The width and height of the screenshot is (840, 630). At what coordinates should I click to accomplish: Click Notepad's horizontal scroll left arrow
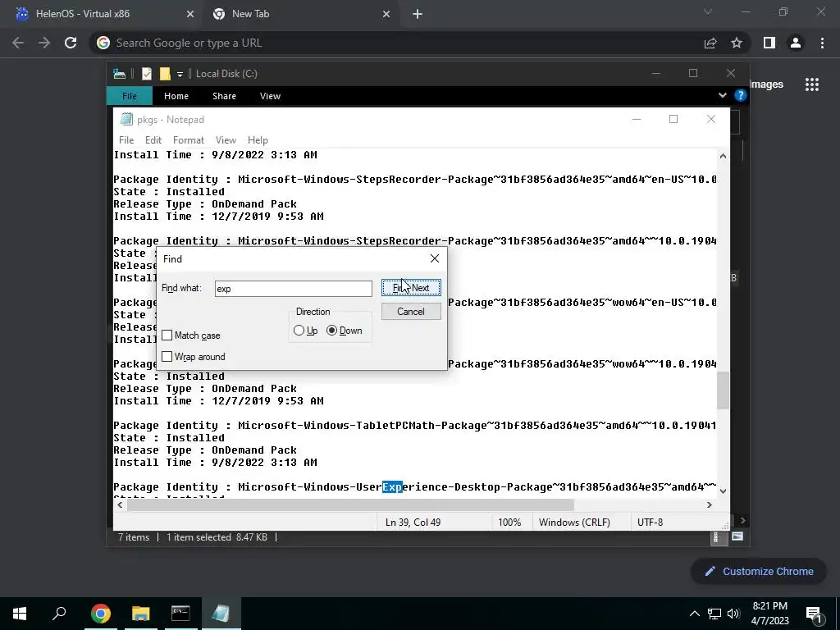tap(120, 504)
